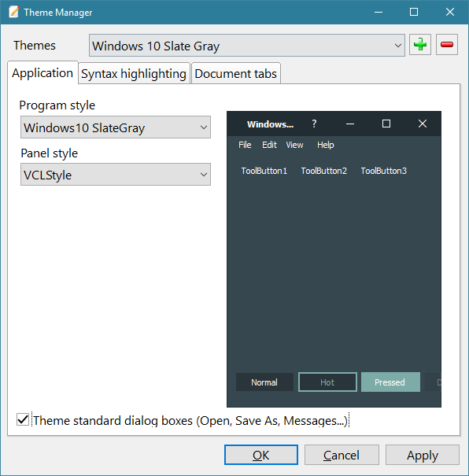Click the green plus add theme icon
The height and width of the screenshot is (476, 469).
(x=420, y=45)
